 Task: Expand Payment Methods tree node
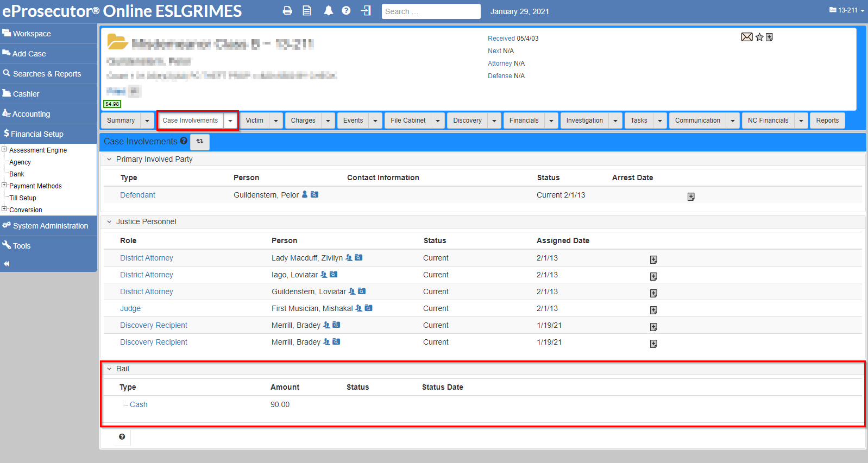[4, 185]
